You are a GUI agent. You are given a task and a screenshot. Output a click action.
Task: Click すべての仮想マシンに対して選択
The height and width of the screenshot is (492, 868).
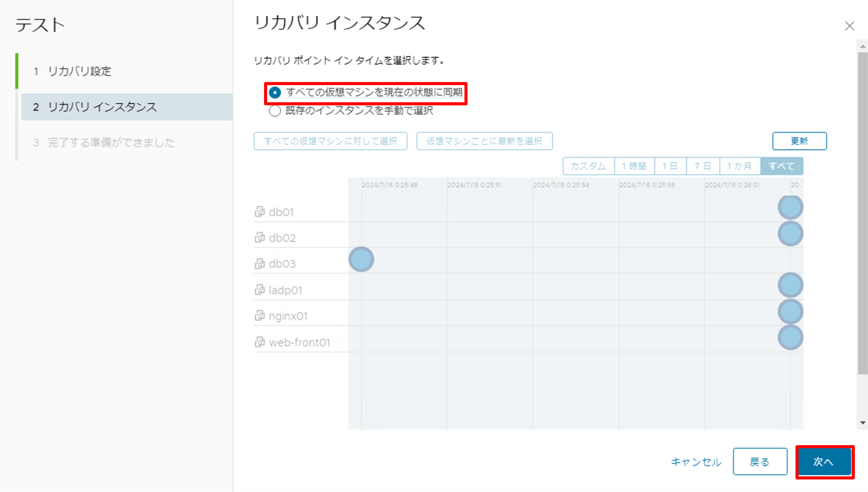pos(331,141)
